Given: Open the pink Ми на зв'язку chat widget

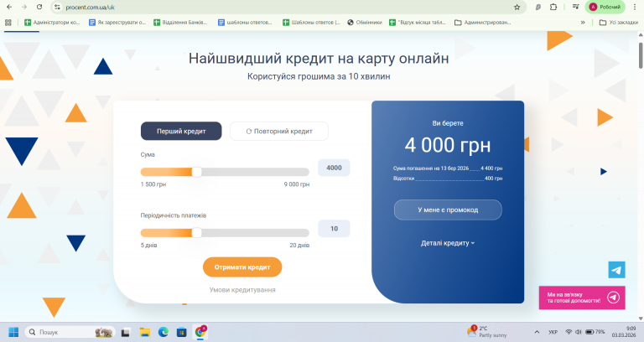Looking at the screenshot, I should pyautogui.click(x=582, y=298).
